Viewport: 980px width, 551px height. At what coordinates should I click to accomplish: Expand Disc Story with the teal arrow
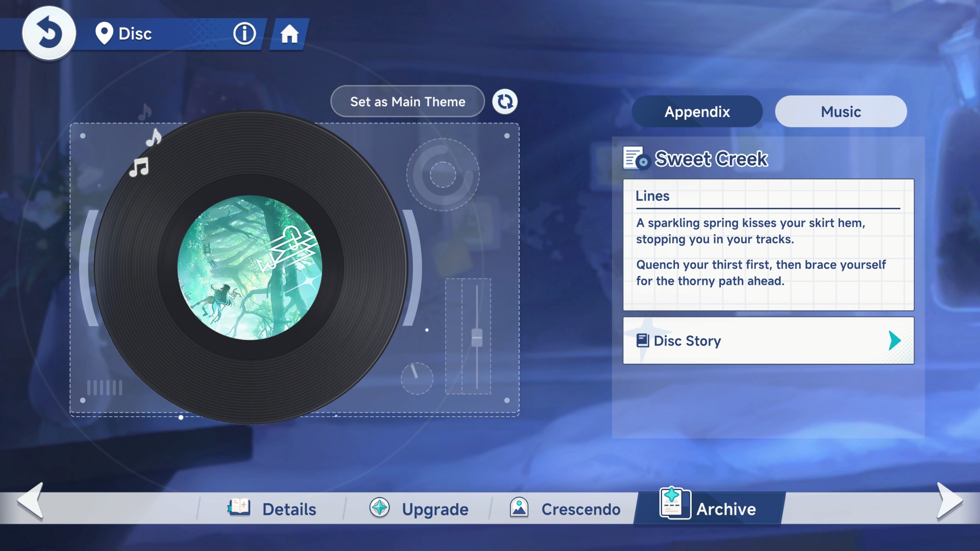(894, 340)
